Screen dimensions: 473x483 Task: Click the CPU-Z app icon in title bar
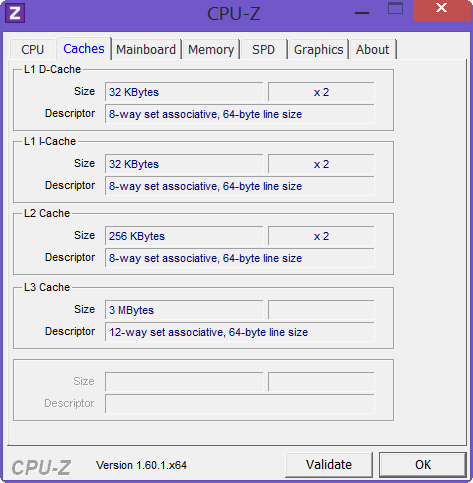(x=15, y=13)
